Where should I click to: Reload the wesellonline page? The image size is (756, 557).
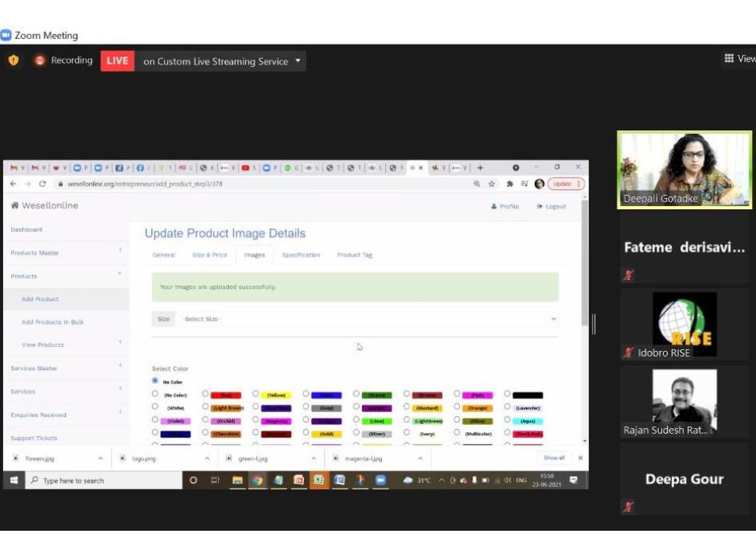[42, 184]
